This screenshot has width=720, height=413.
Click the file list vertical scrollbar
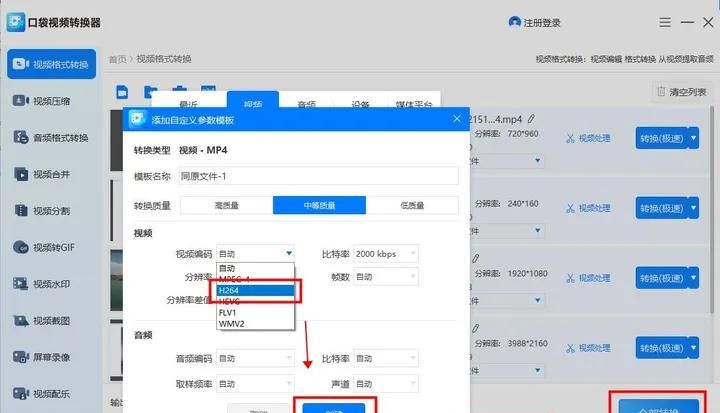click(713, 211)
